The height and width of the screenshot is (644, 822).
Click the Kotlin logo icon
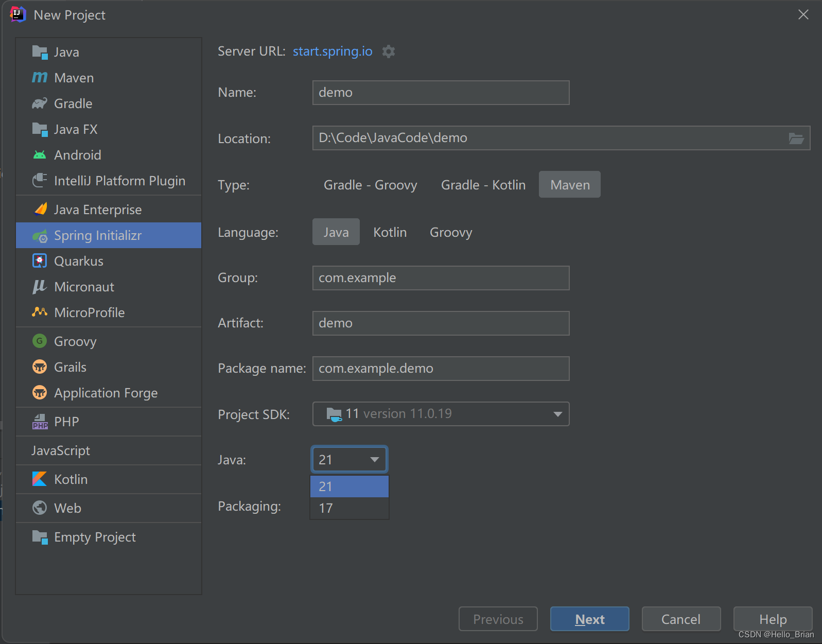40,479
